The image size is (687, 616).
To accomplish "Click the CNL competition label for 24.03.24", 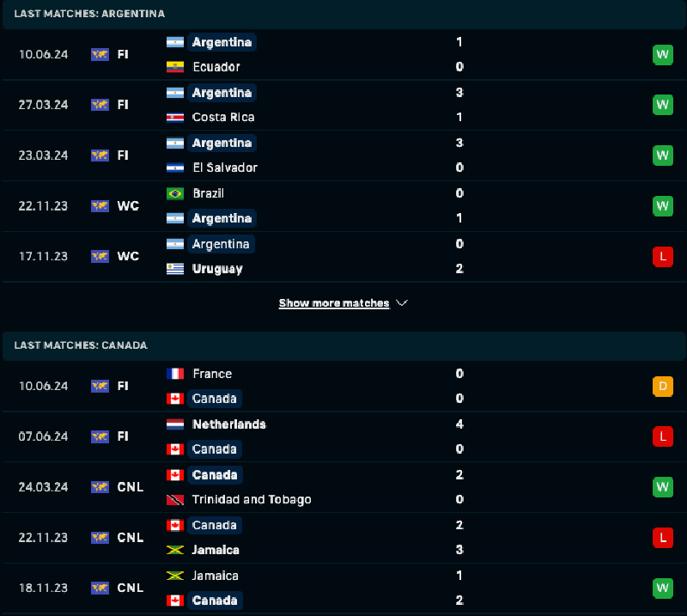I will point(131,487).
